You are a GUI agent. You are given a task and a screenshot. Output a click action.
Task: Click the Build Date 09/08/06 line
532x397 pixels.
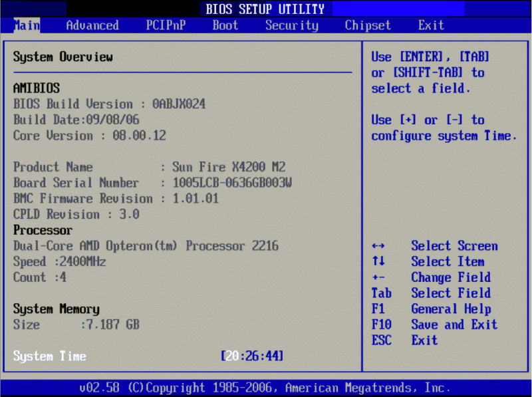tap(76, 120)
